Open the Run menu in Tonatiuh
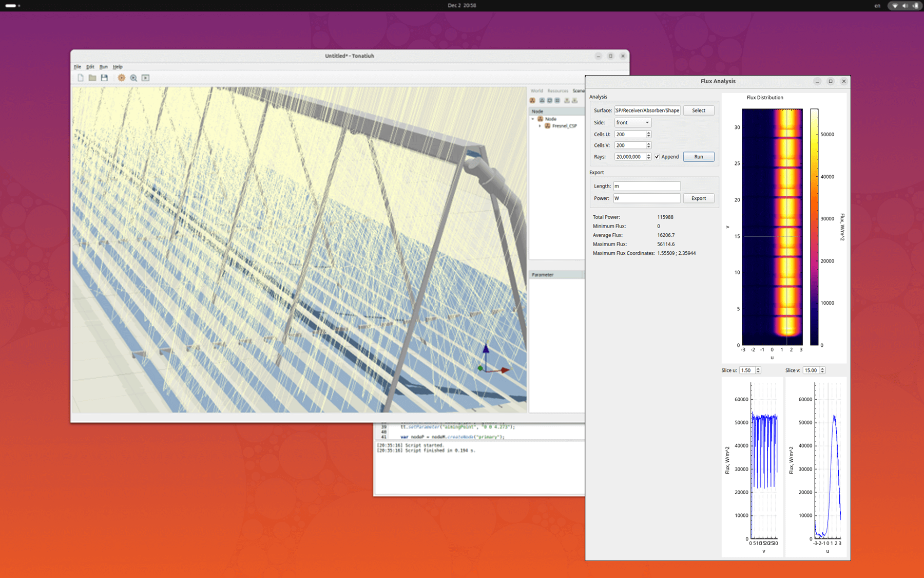The height and width of the screenshot is (578, 924). click(104, 67)
